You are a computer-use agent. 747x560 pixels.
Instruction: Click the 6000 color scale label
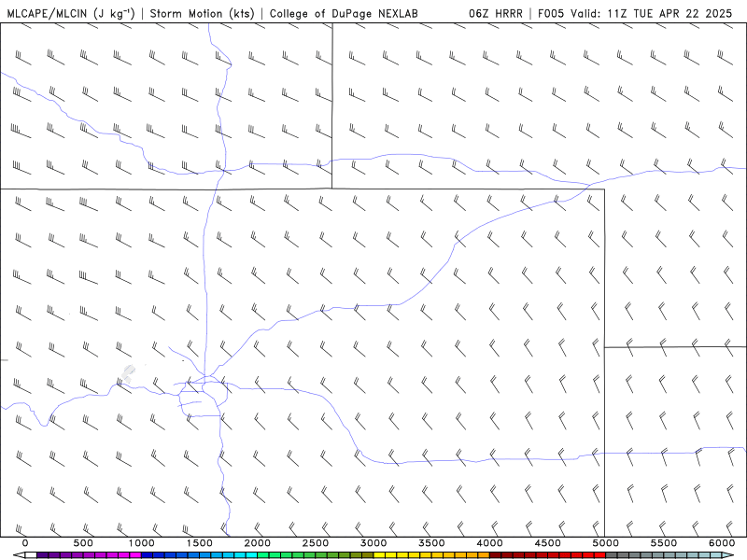pyautogui.click(x=722, y=543)
